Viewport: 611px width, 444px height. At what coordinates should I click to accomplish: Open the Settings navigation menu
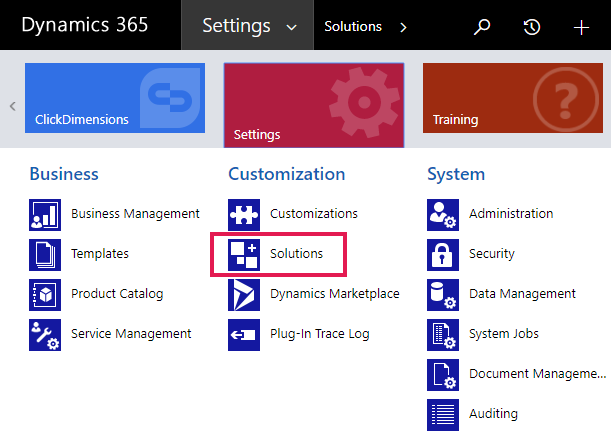coord(247,25)
